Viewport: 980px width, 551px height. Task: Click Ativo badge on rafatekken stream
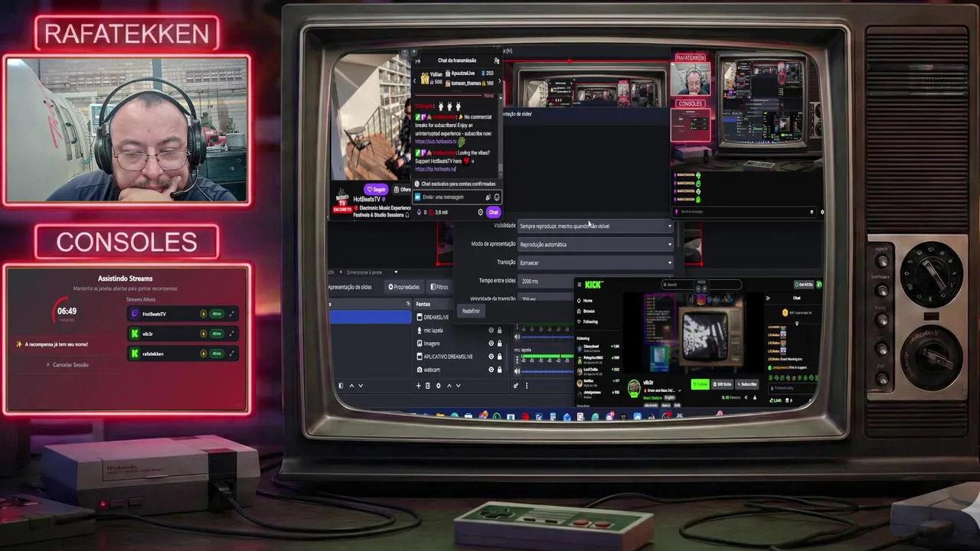pos(217,354)
